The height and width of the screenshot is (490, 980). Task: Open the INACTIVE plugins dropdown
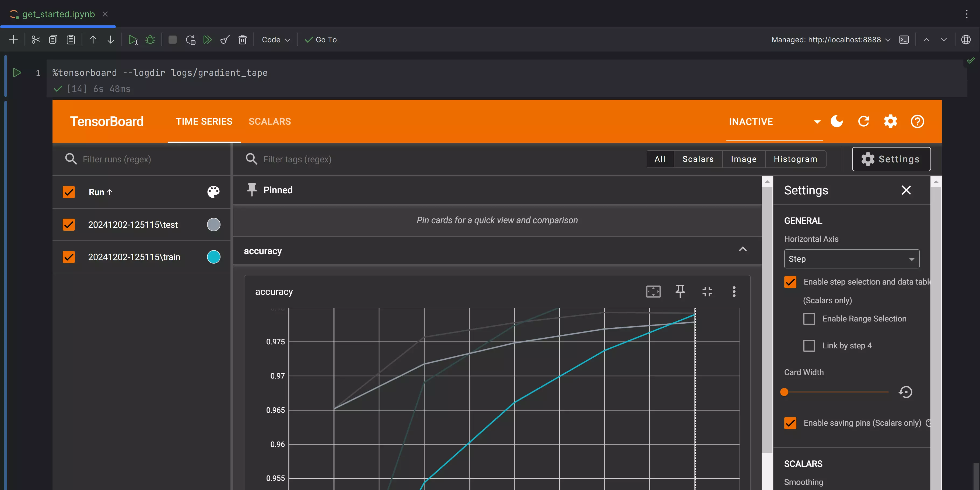(x=775, y=122)
